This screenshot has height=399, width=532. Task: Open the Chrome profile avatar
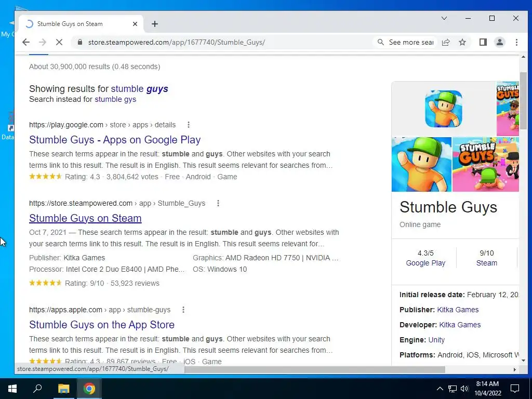500,42
